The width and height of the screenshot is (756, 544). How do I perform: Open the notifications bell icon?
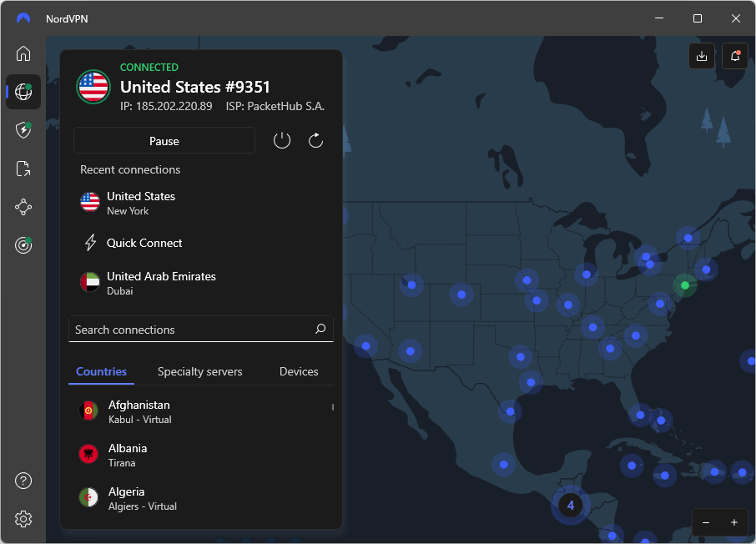tap(735, 56)
